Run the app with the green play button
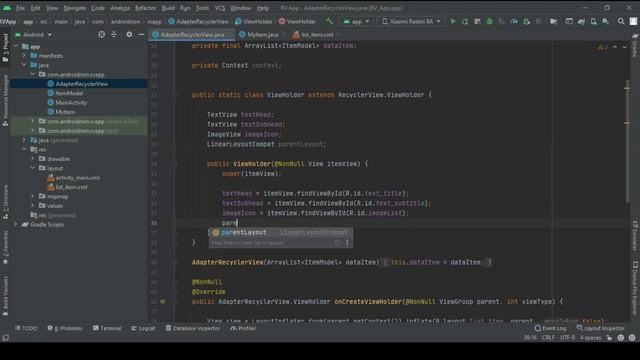 [453, 22]
